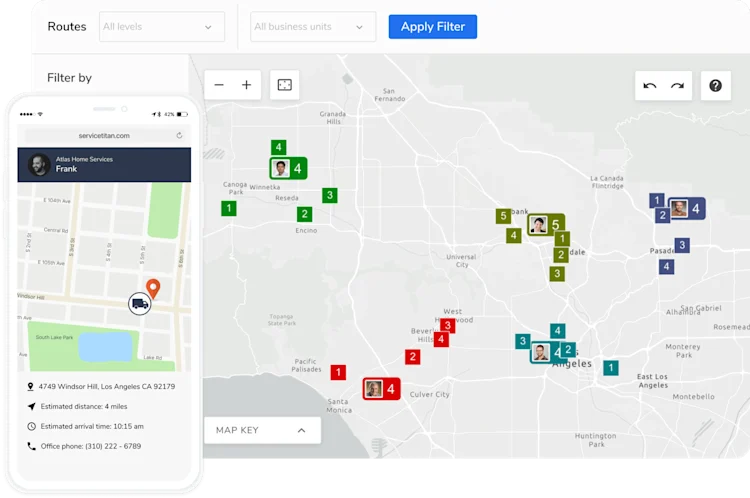Click olive stop 4 below Burbank
Viewport: 750px width, 498px height.
(x=513, y=235)
